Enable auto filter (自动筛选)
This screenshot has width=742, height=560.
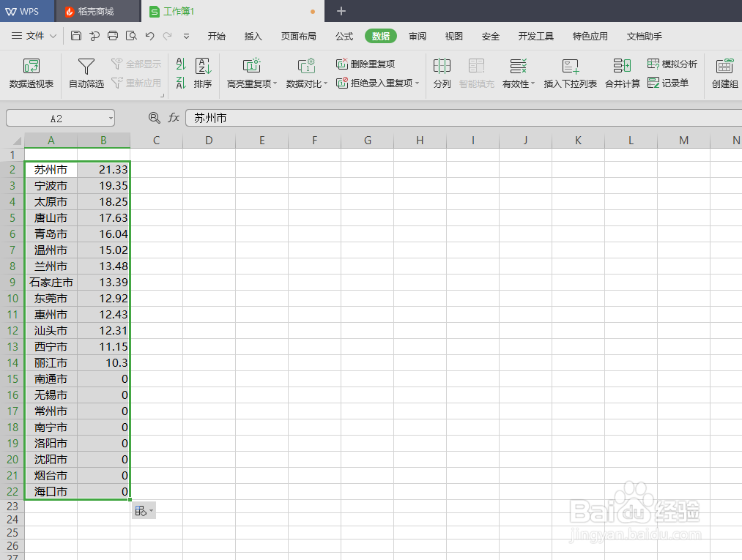[x=86, y=73]
